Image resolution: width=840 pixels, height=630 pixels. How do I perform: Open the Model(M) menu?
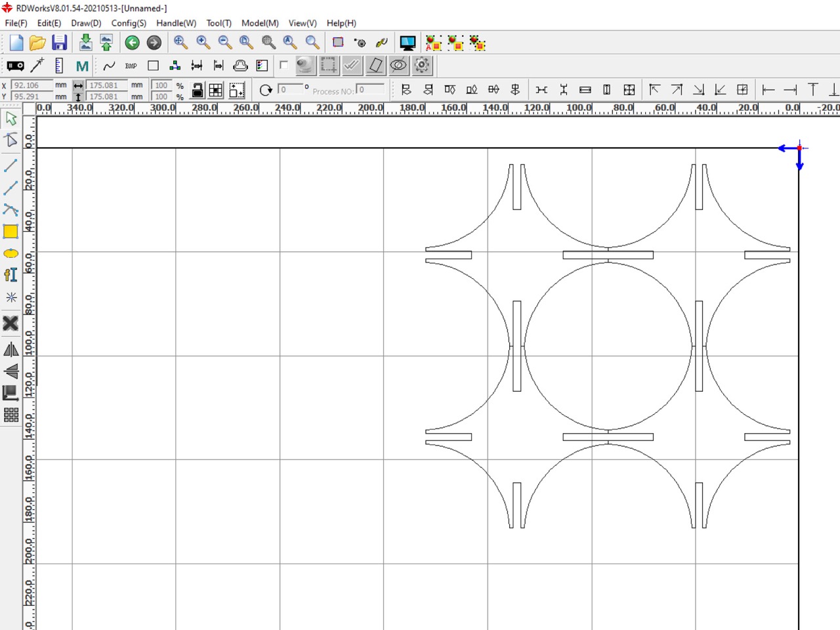[260, 23]
